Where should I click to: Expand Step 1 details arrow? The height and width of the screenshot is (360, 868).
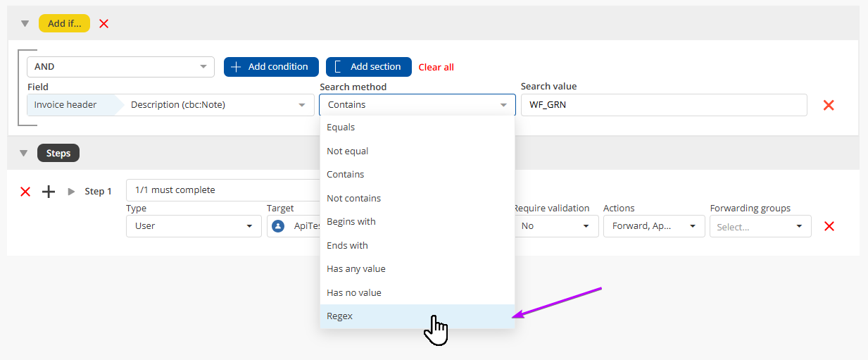[x=71, y=192]
